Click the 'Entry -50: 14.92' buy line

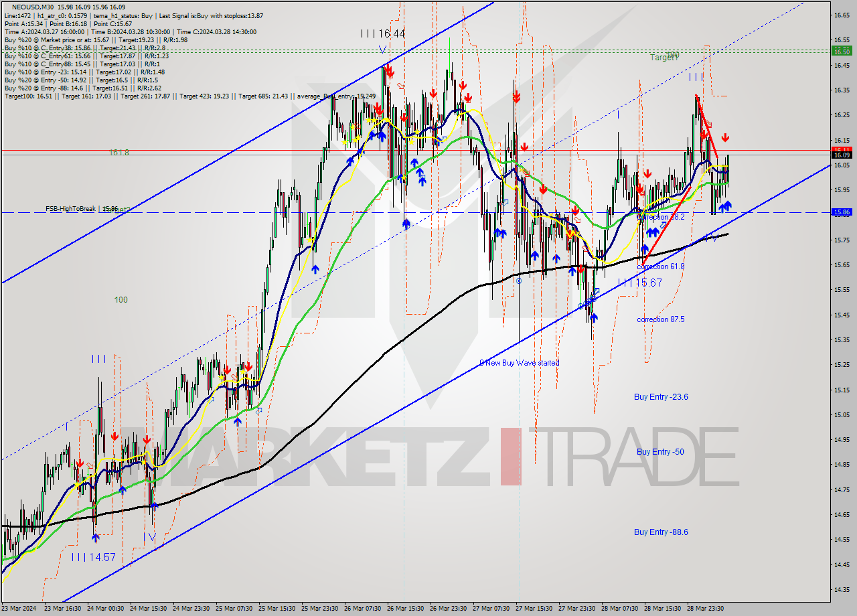(81, 80)
